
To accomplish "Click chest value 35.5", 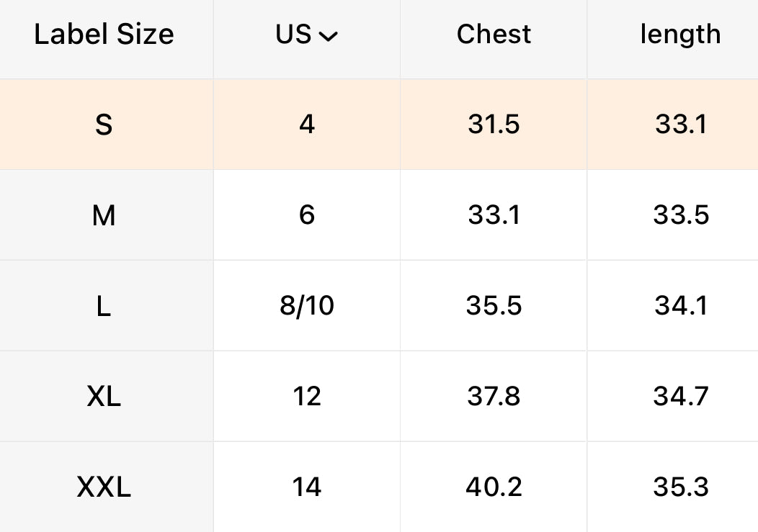I will click(x=494, y=306).
